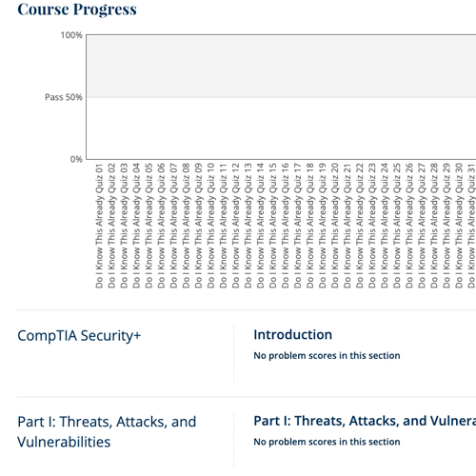
Task: Click the 0% axis label
Action: [x=76, y=159]
